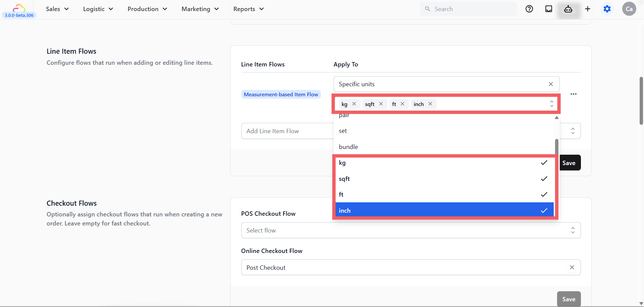Open the Sales menu

pos(57,9)
